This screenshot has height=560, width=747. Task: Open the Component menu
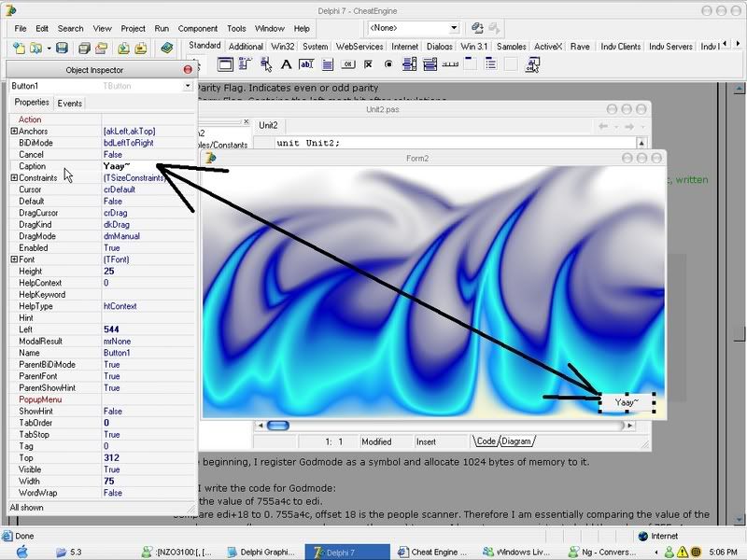pos(197,29)
